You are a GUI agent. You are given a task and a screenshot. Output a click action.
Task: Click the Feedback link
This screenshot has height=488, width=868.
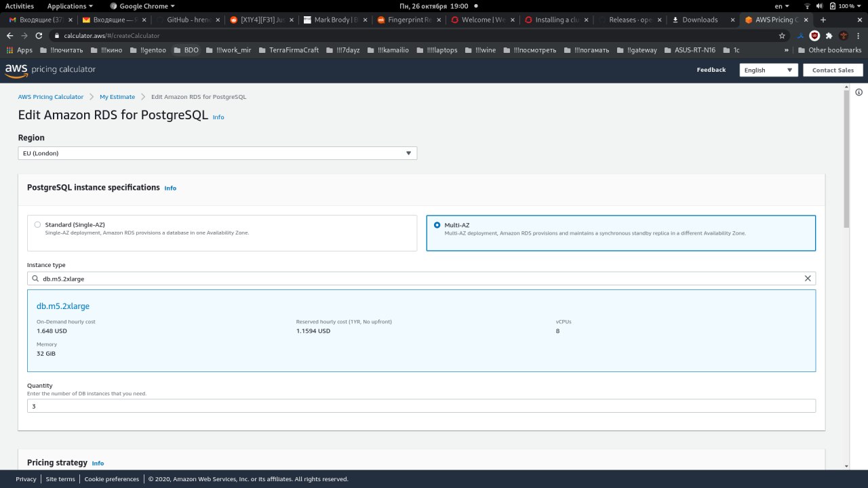[x=711, y=70]
